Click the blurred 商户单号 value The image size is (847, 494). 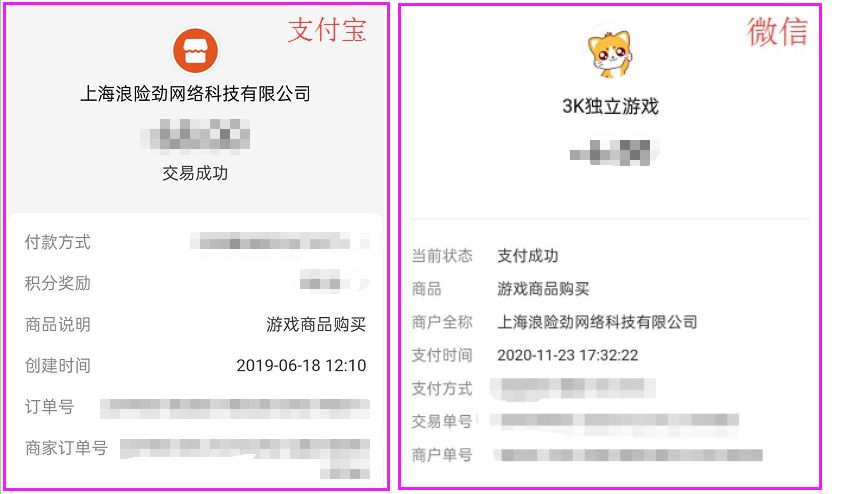click(629, 455)
